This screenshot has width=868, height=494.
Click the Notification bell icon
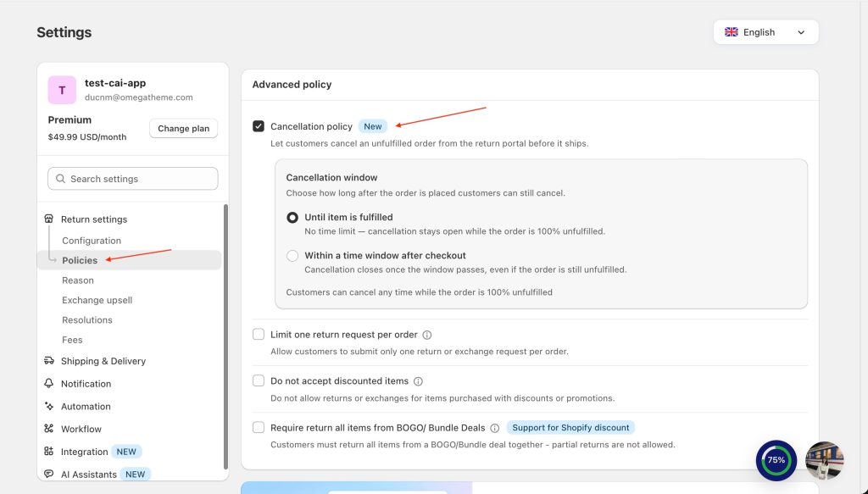click(x=48, y=383)
